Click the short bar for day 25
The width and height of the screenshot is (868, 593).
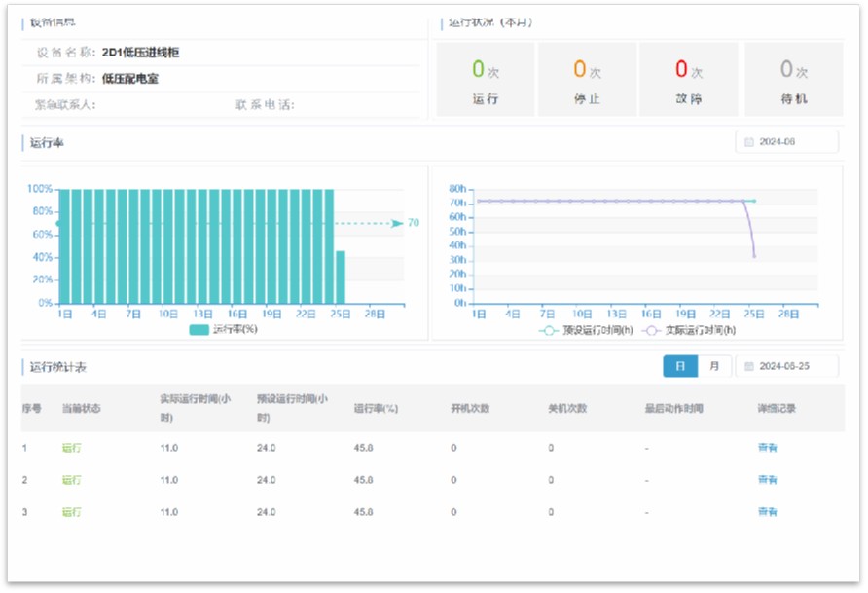click(341, 278)
